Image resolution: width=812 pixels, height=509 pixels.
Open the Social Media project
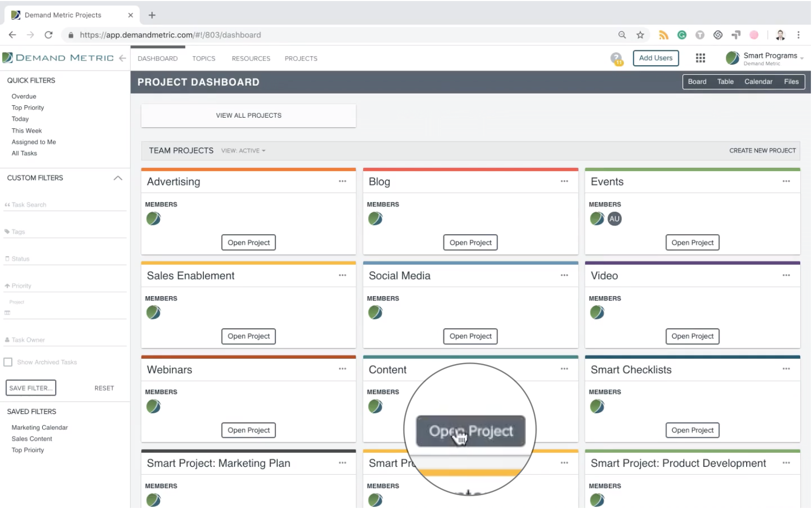(471, 336)
